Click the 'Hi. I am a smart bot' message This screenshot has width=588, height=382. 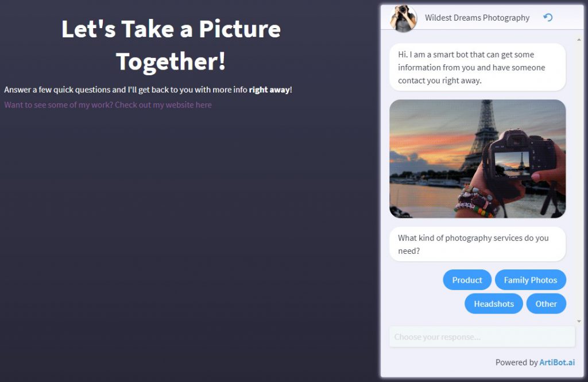coord(477,67)
